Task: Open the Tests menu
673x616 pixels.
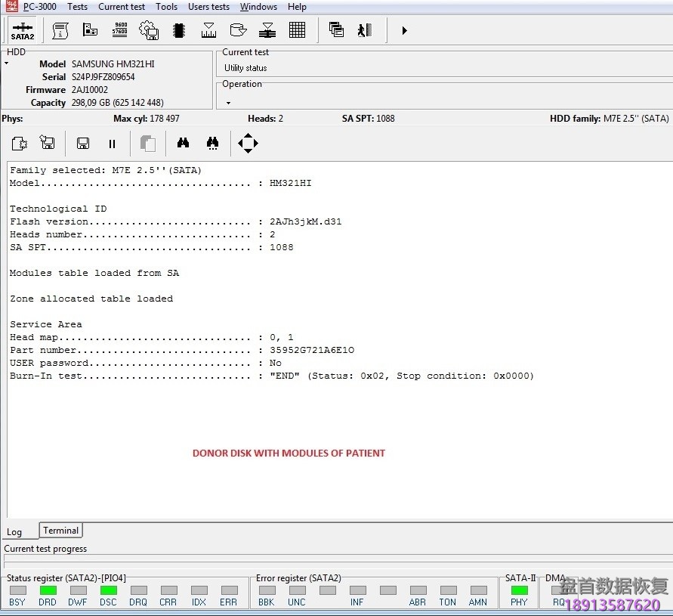Action: (77, 7)
